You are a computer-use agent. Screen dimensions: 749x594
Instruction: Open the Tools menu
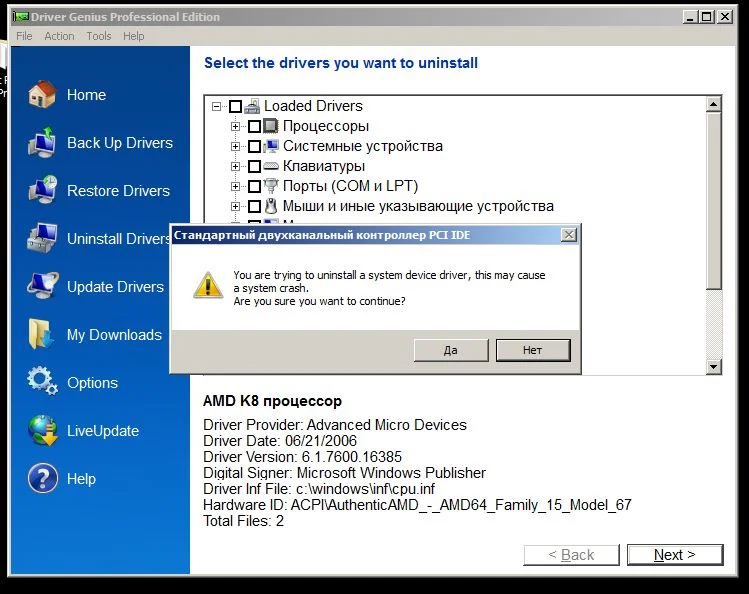pyautogui.click(x=99, y=36)
